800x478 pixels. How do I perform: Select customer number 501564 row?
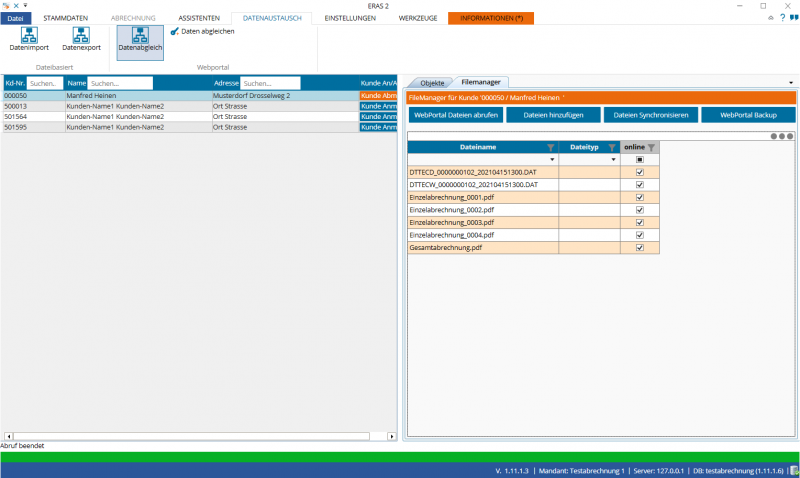[x=199, y=116]
